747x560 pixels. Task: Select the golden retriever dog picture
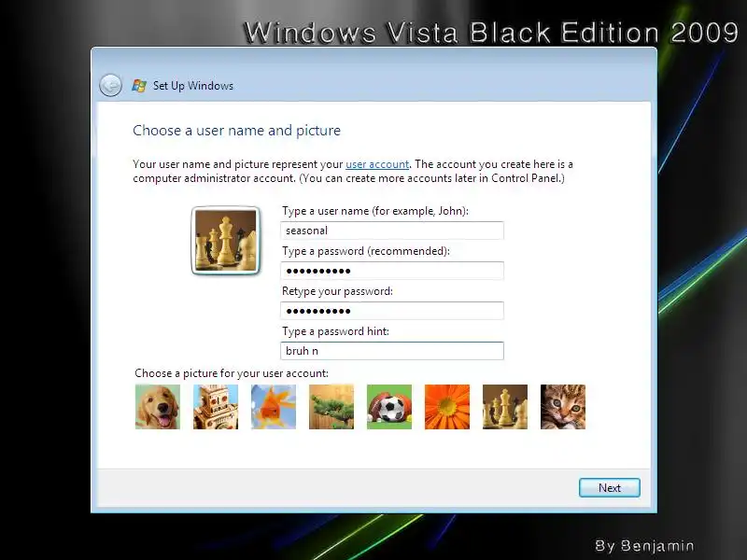(158, 407)
